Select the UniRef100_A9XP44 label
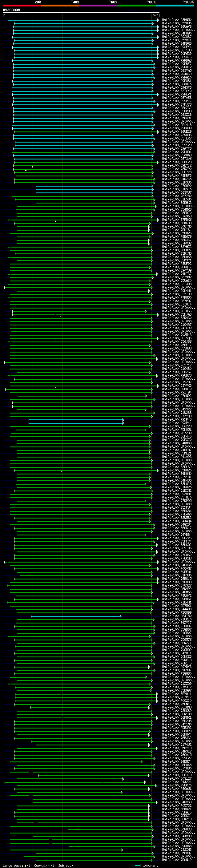 (177, 423)
